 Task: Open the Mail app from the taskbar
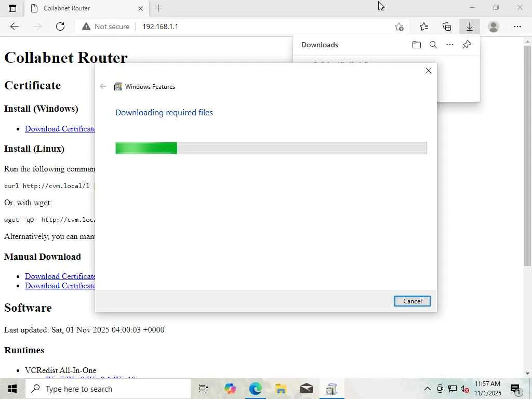click(307, 389)
